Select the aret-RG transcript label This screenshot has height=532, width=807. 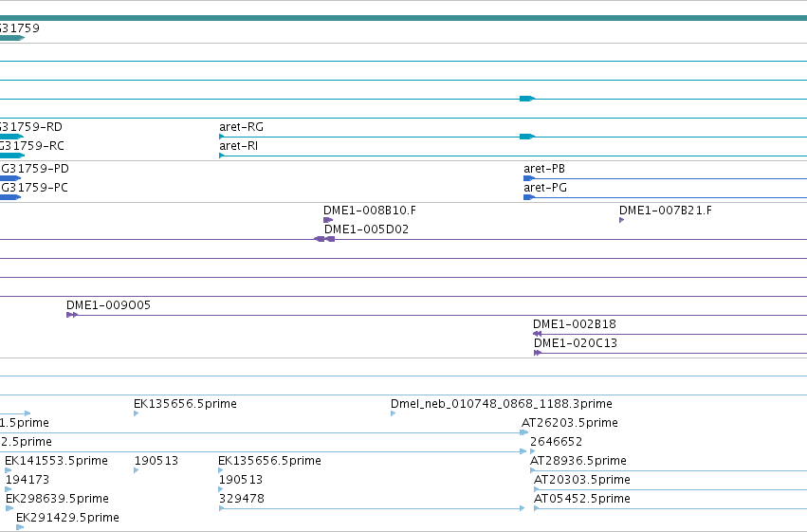(241, 126)
